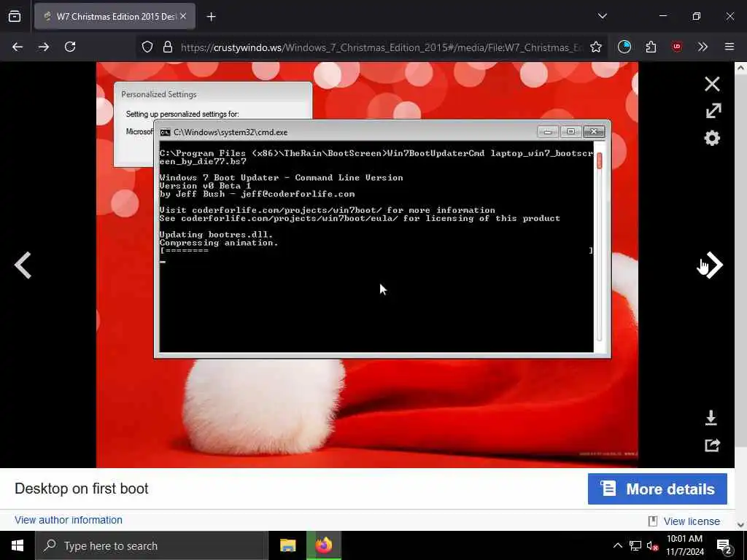Open network status tray icon
The image size is (747, 560).
point(635,545)
